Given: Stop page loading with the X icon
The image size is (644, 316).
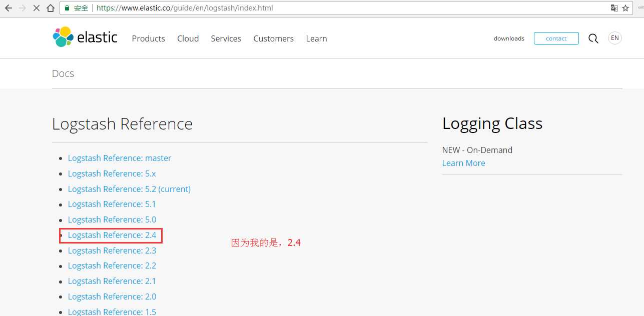Looking at the screenshot, I should click(36, 8).
